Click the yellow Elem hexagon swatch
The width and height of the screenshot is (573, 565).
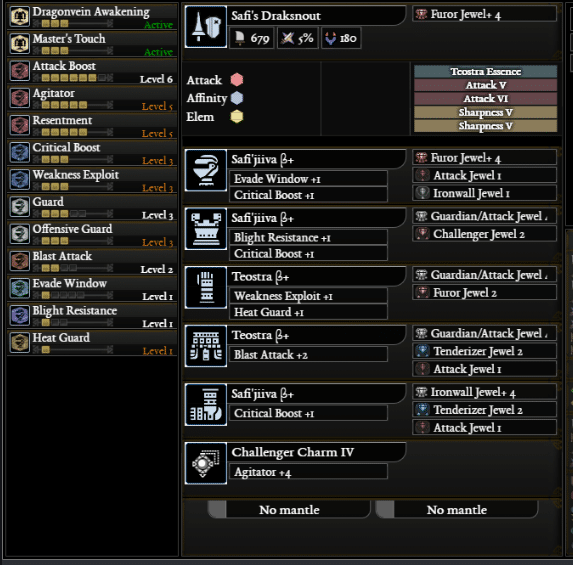[237, 117]
